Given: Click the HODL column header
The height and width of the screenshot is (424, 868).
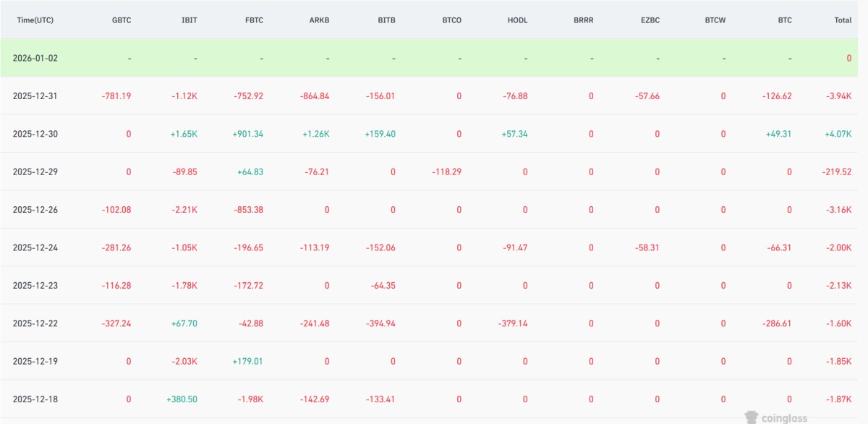Looking at the screenshot, I should 517,20.
